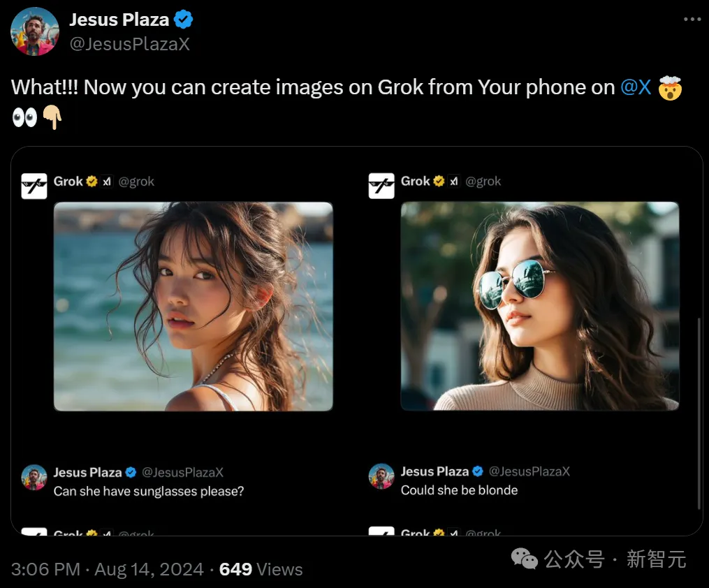Viewport: 709px width, 588px height.
Task: Open Jesus Plaza's profile avatar at top
Action: coord(35,31)
